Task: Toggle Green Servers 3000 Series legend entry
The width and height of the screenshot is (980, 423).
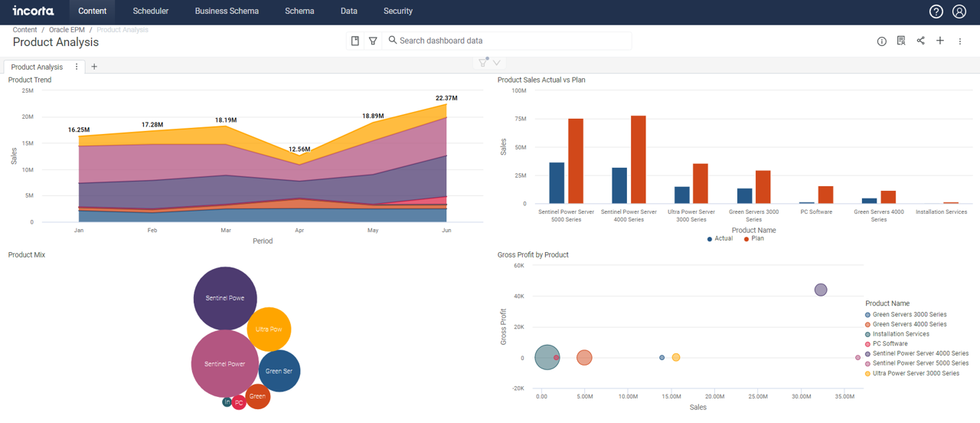Action: (906, 314)
